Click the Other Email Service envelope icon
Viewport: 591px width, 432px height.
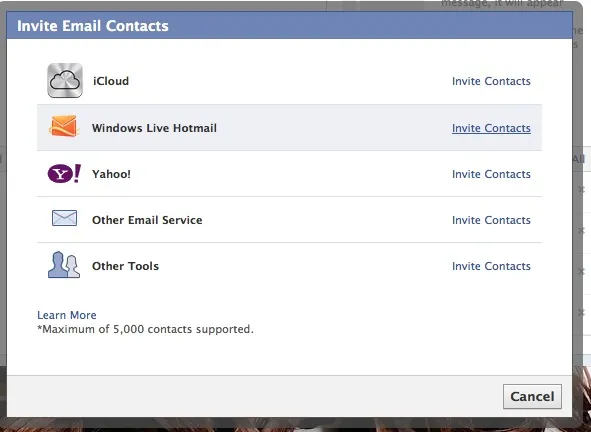[x=64, y=218]
